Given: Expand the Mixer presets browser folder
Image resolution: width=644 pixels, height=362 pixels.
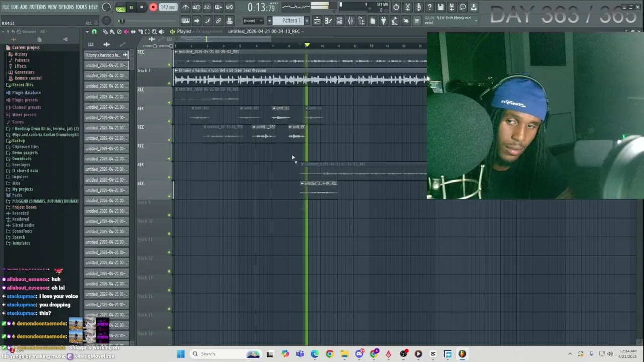Looking at the screenshot, I should [24, 115].
